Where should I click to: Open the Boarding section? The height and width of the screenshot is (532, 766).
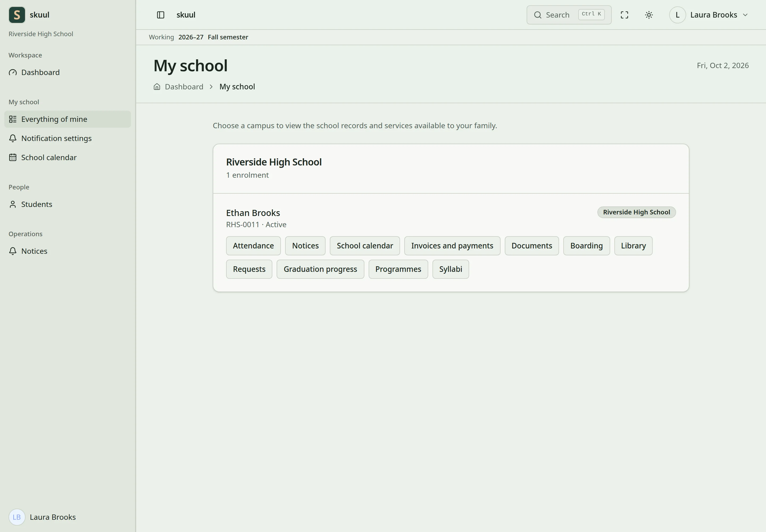586,246
